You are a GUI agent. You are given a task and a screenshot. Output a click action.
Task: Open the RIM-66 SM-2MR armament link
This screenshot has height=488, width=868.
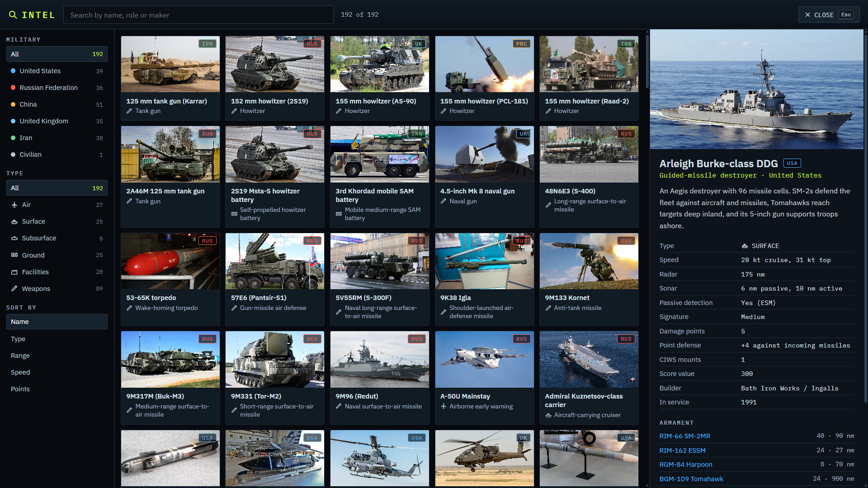(x=684, y=436)
